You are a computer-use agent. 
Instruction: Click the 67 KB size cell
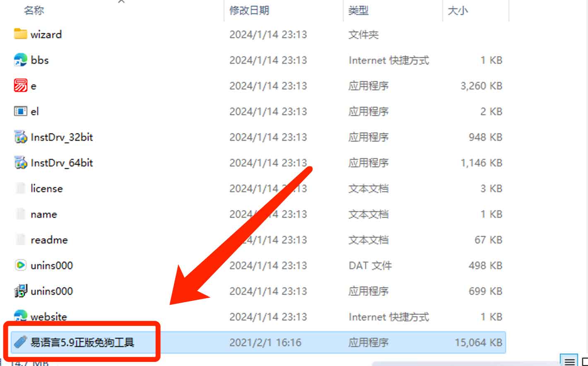coord(488,240)
